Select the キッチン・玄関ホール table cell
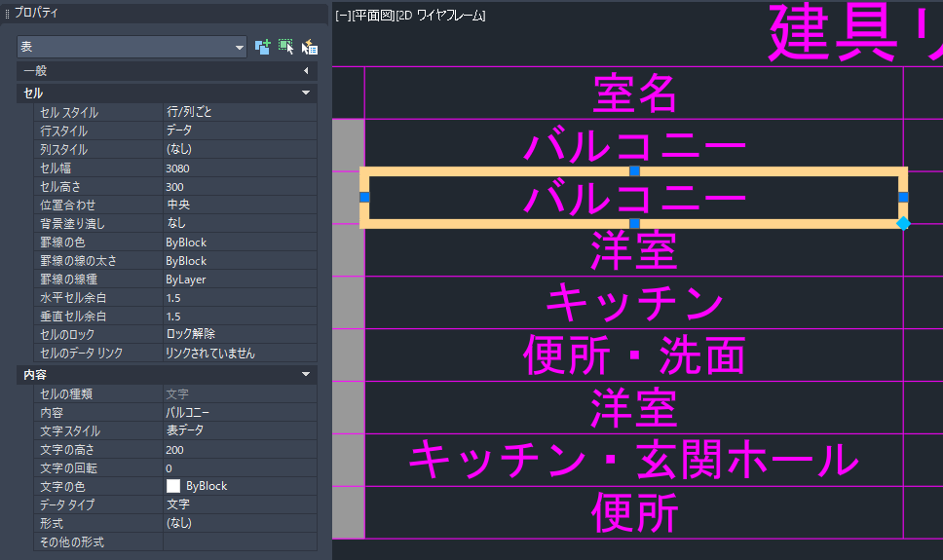This screenshot has width=943, height=560. [x=634, y=461]
